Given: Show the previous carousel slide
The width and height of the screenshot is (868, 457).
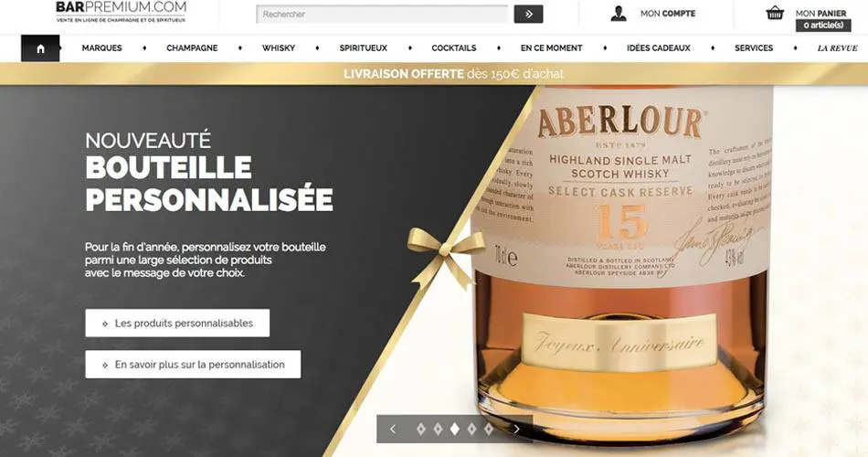Looking at the screenshot, I should point(393,429).
